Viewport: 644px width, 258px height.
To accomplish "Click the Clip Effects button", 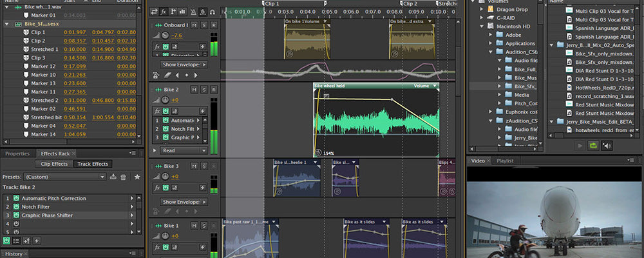I will (x=54, y=164).
